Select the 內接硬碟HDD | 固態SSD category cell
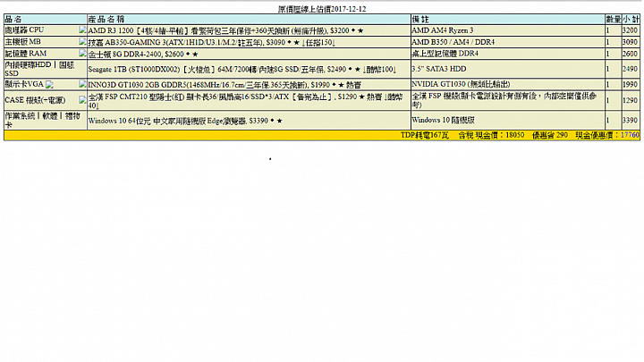644x362 pixels. coord(46,69)
